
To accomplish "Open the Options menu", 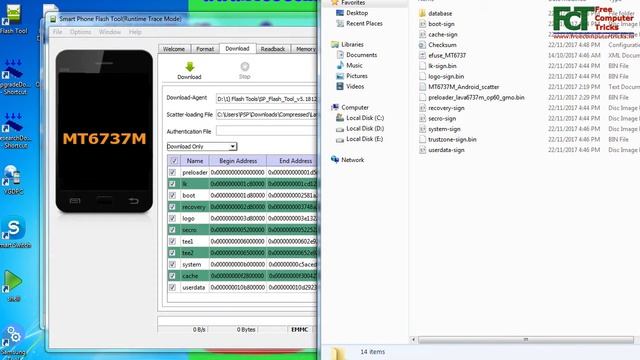I will [x=80, y=32].
